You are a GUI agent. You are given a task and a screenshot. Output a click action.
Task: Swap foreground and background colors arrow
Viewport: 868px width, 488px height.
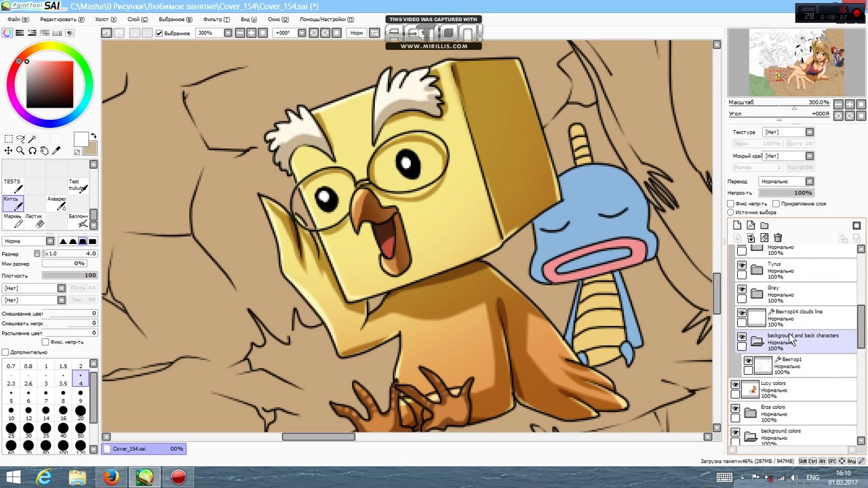94,136
